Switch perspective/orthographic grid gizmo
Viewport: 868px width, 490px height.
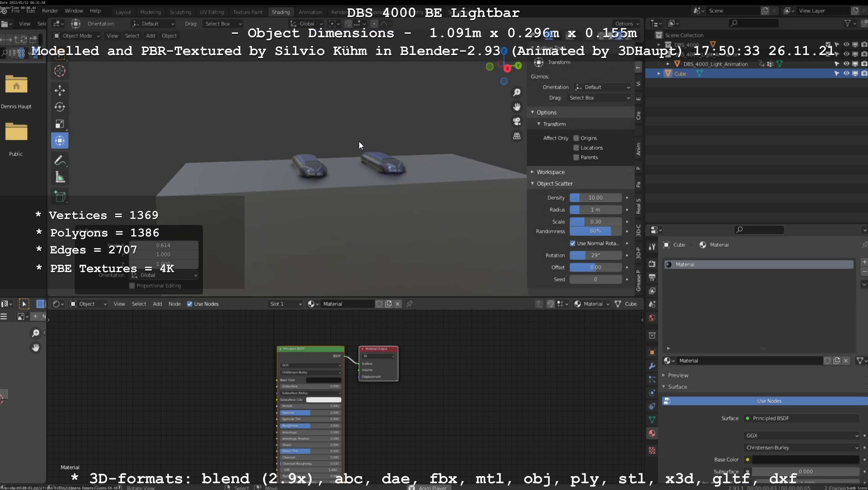516,136
